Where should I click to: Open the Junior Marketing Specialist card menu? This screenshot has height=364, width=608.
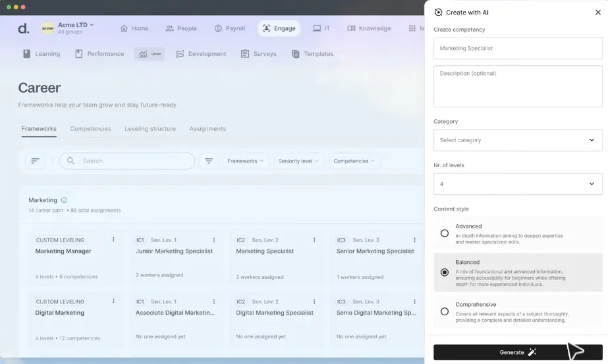point(213,240)
